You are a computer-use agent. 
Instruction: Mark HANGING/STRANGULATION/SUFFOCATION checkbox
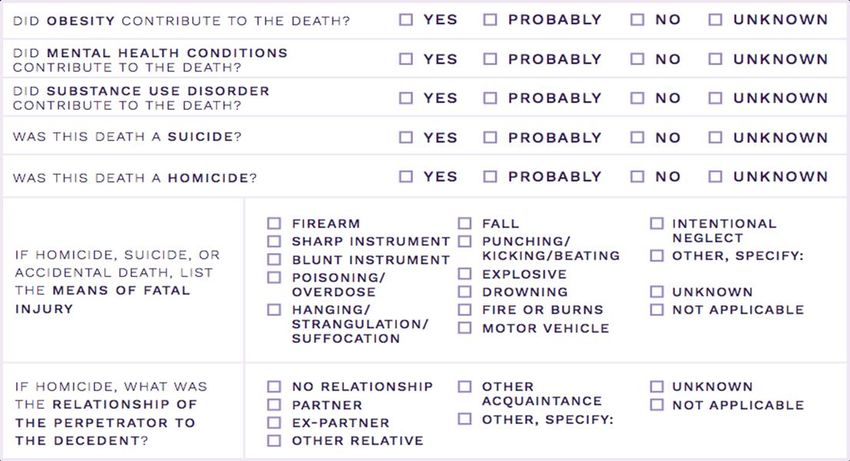click(x=274, y=310)
